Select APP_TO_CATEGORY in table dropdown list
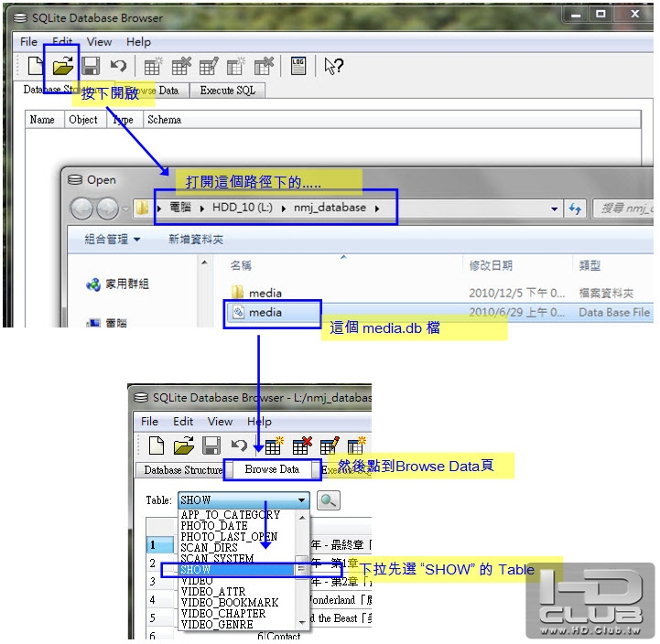 pos(231,515)
